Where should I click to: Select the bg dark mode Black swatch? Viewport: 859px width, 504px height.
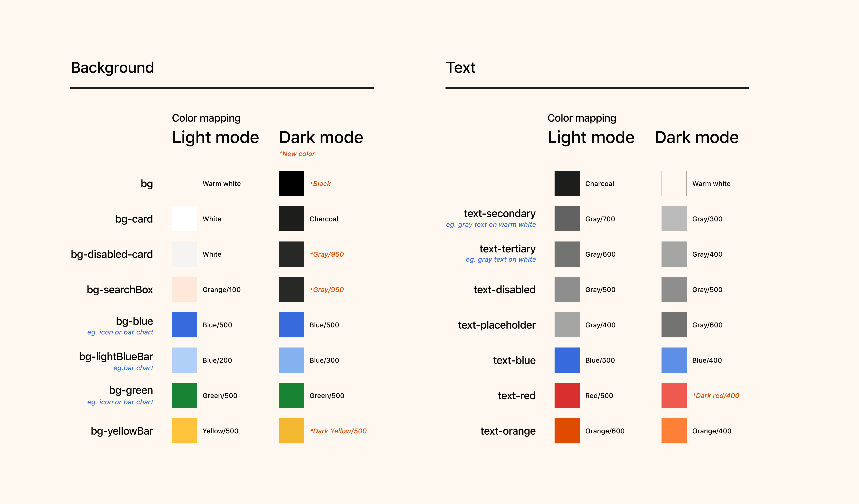(x=291, y=183)
